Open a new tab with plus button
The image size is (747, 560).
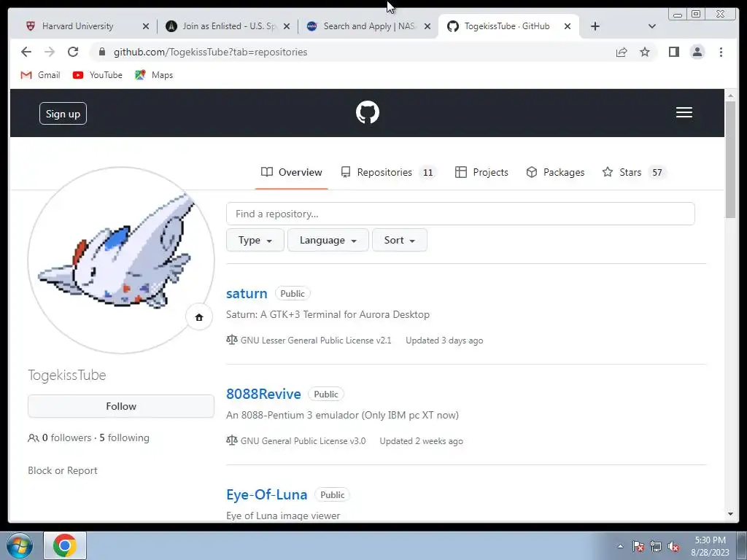[x=595, y=26]
